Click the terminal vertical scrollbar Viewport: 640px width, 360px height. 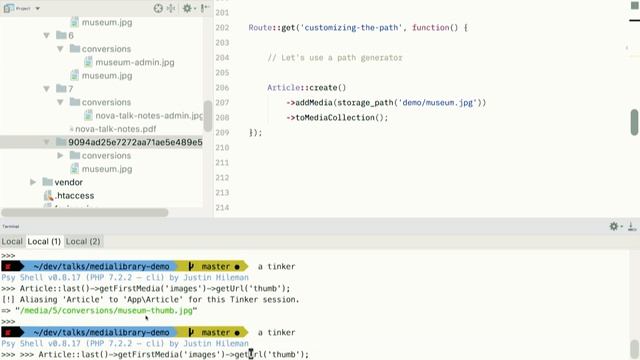coord(634,349)
